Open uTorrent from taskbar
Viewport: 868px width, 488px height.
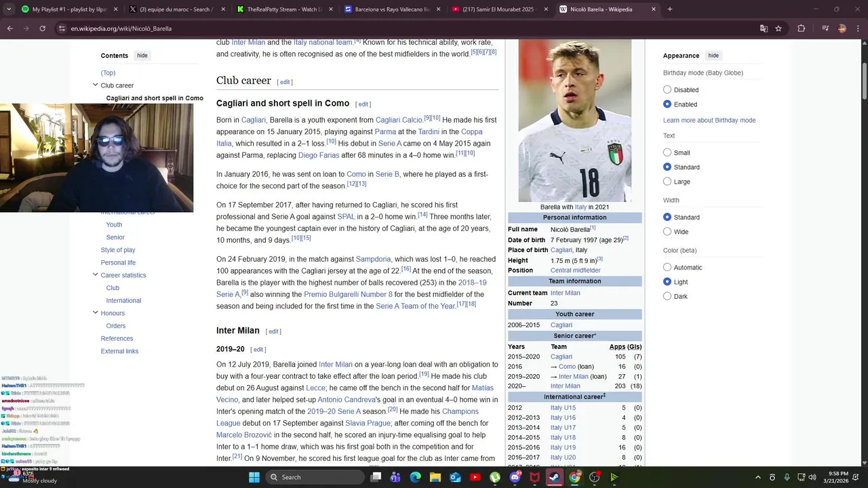(x=495, y=477)
